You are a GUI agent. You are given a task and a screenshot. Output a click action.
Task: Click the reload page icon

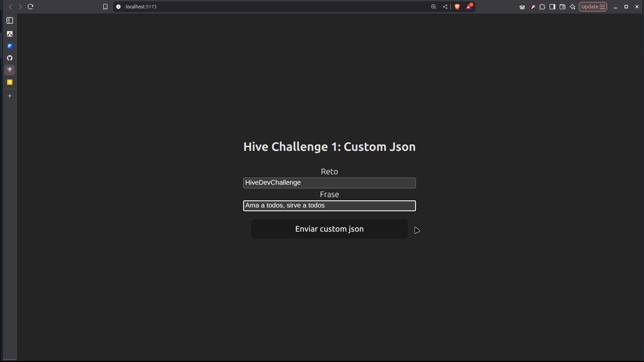(x=31, y=7)
